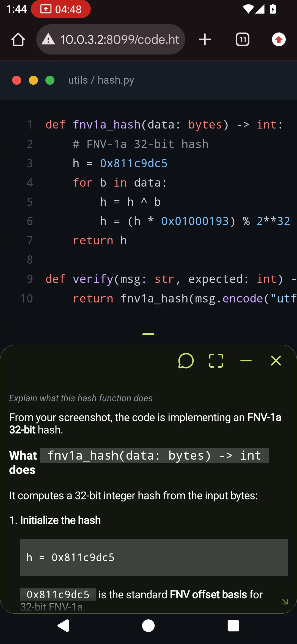297x644 pixels.
Task: Tap the Android home circle button
Action: (148, 626)
